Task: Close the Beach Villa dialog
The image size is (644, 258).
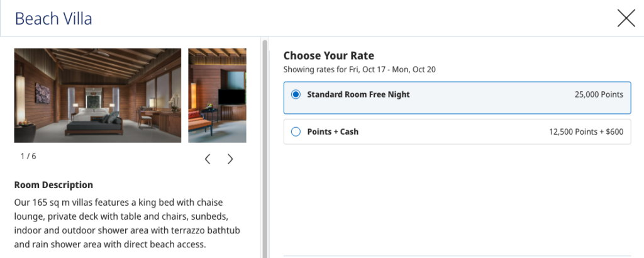Action: (626, 18)
